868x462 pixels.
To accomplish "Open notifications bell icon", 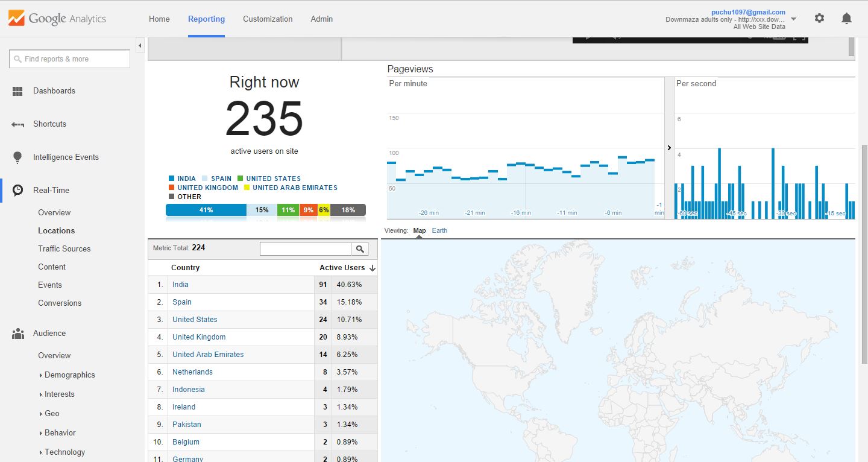I will coord(846,18).
